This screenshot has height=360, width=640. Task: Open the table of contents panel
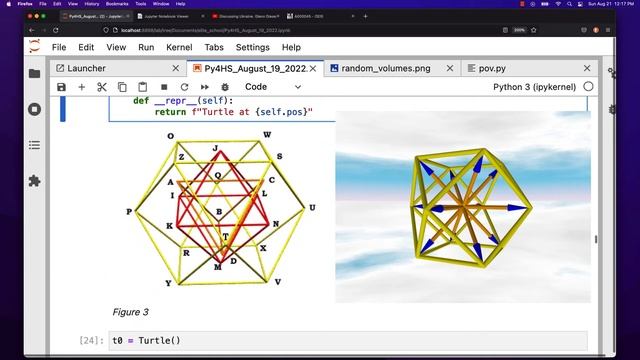tap(35, 145)
